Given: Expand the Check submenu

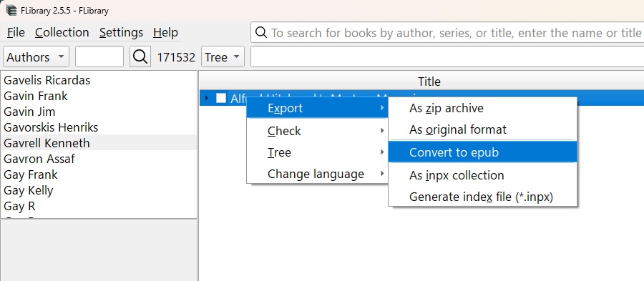Looking at the screenshot, I should pos(318,131).
